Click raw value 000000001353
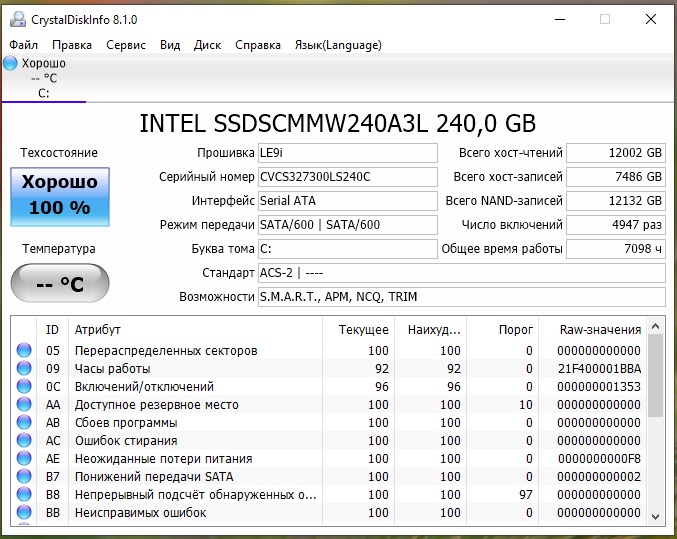This screenshot has width=677, height=539. [x=599, y=386]
